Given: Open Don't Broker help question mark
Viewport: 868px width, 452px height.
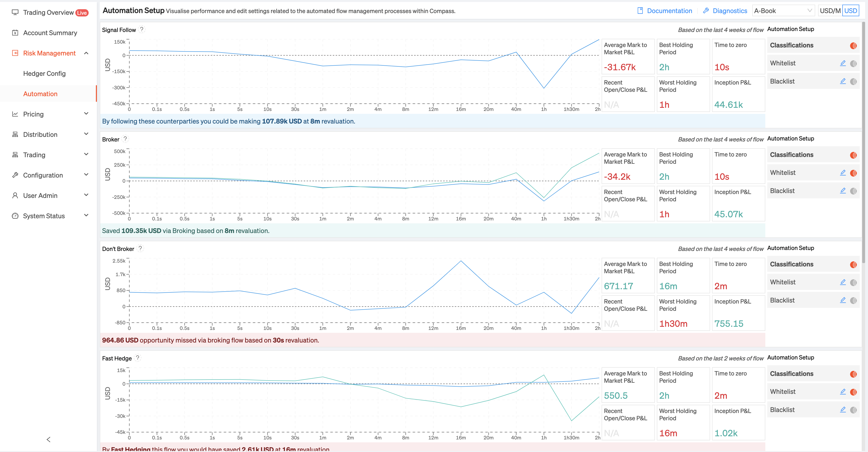Looking at the screenshot, I should click(x=140, y=249).
